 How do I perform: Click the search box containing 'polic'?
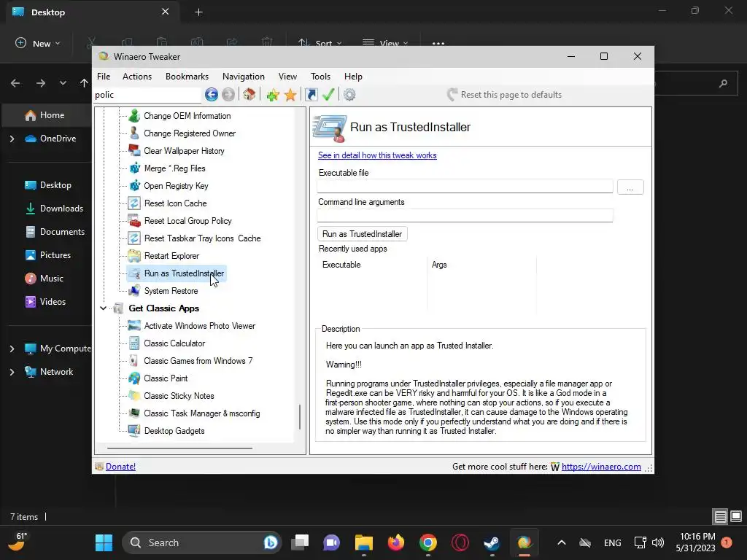click(147, 95)
